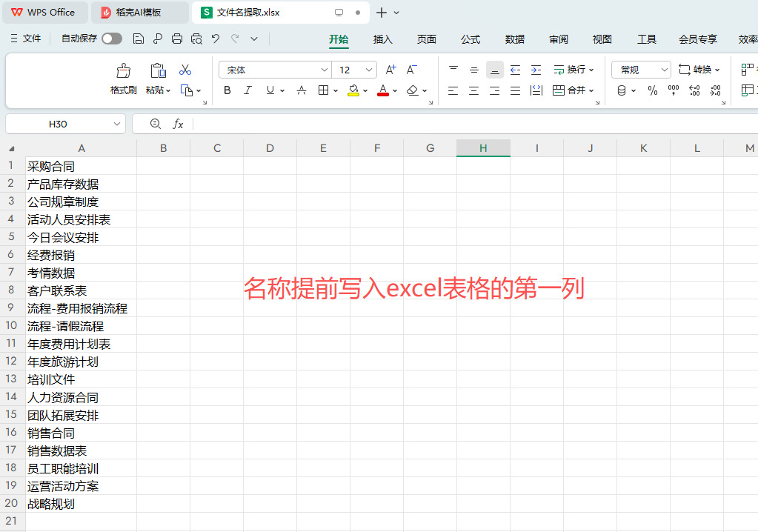Image resolution: width=758 pixels, height=532 pixels.
Task: Click the Print icon in quick access bar
Action: pos(177,39)
